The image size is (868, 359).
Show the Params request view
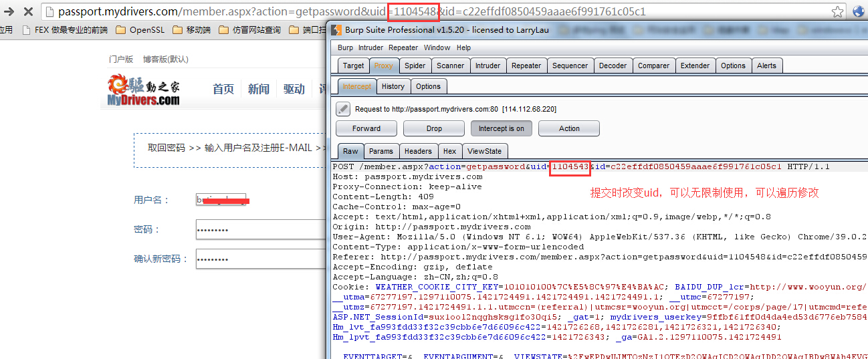click(x=381, y=151)
